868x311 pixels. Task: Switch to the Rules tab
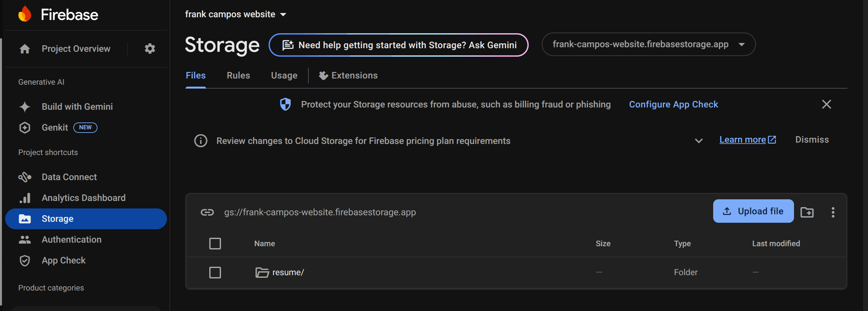point(238,76)
